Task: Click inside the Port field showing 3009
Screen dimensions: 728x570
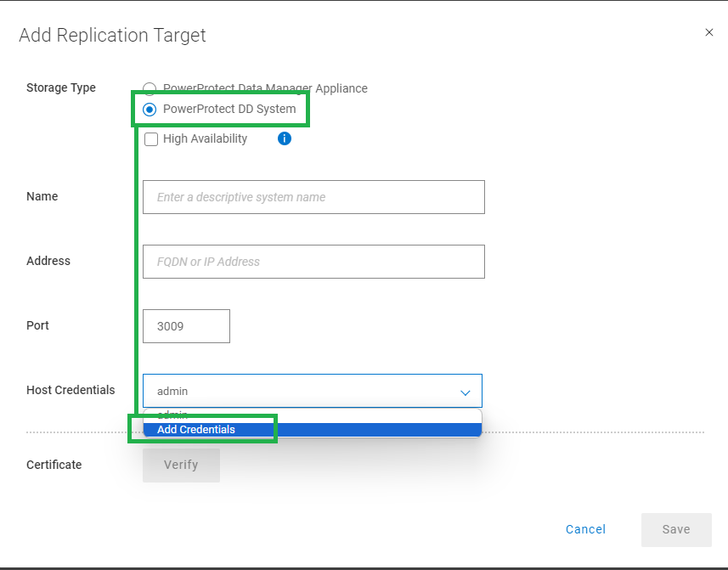Action: pos(186,325)
